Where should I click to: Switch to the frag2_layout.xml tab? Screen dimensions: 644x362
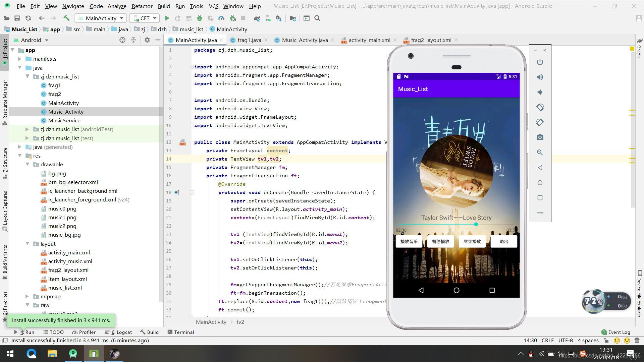coord(431,40)
